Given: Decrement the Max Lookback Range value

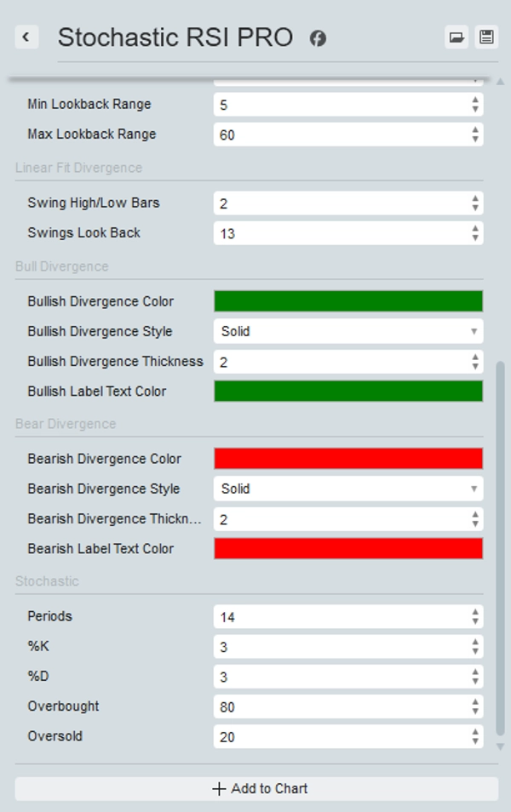Looking at the screenshot, I should 474,138.
